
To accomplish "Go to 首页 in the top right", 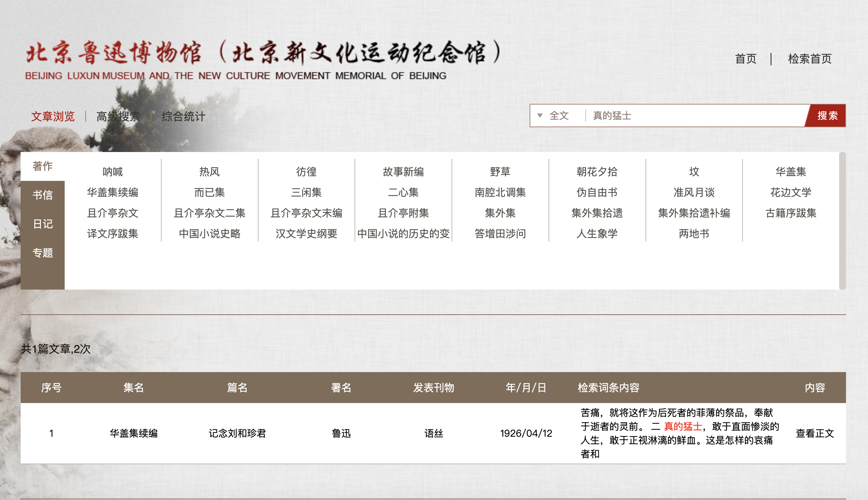I will (x=746, y=59).
